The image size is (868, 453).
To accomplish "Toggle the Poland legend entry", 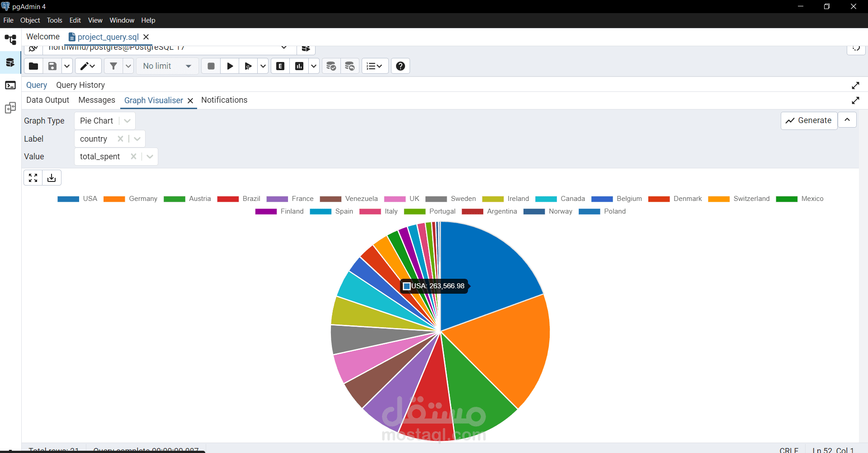I will [602, 211].
